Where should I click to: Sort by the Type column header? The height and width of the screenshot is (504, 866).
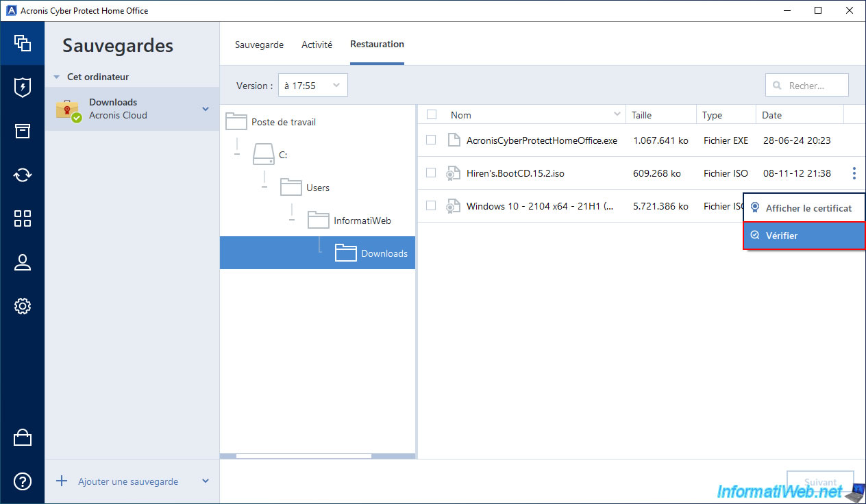[x=713, y=115]
